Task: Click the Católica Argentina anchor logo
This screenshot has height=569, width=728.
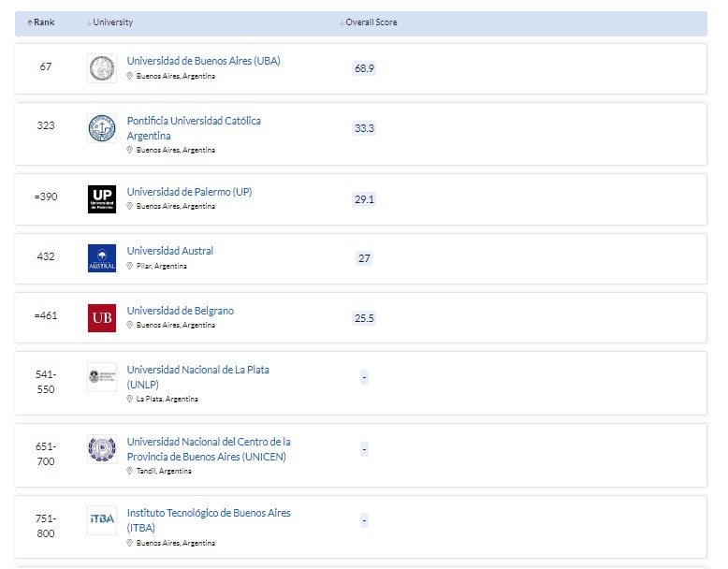Action: pyautogui.click(x=102, y=128)
